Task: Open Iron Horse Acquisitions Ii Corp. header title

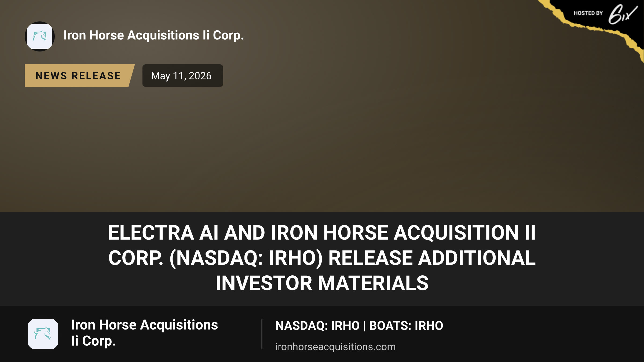Action: 154,35
